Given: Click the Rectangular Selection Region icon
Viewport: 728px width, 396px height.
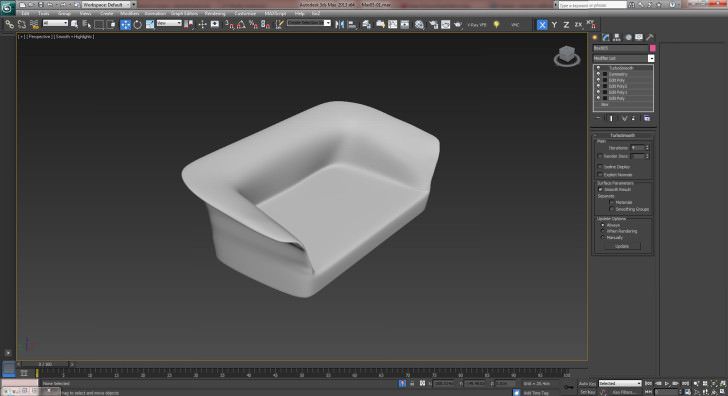Looking at the screenshot, I should (99, 24).
